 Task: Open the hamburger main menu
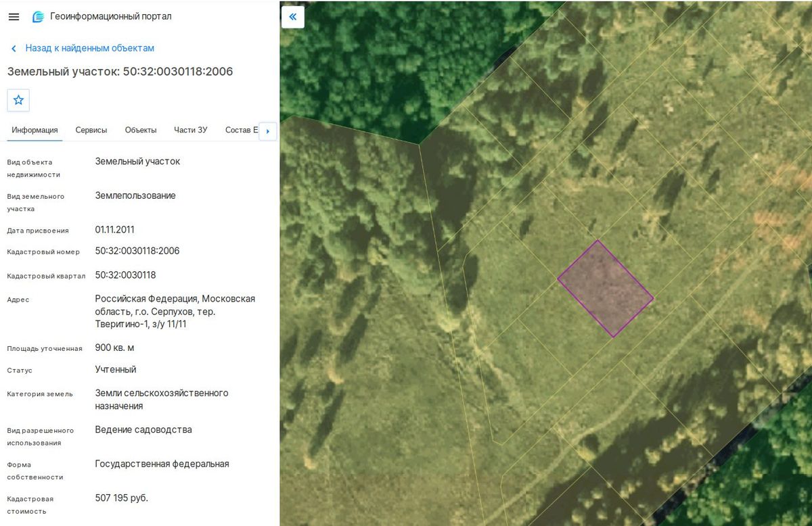click(14, 16)
